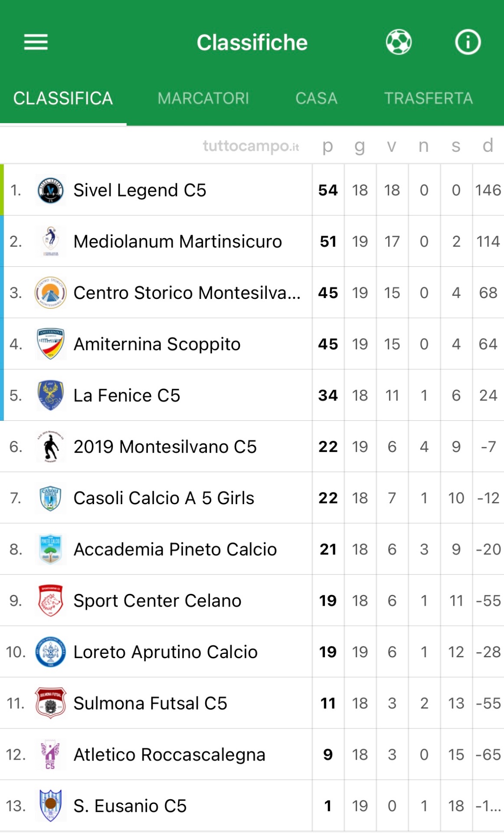
Task: Tap Centro Storico Montesilvano logo
Action: pos(50,293)
